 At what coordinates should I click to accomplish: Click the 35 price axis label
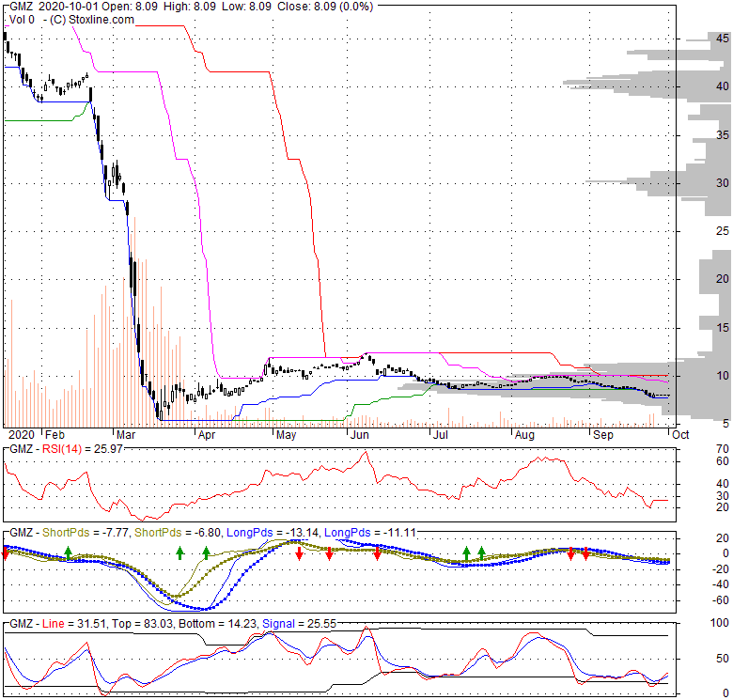coord(723,135)
